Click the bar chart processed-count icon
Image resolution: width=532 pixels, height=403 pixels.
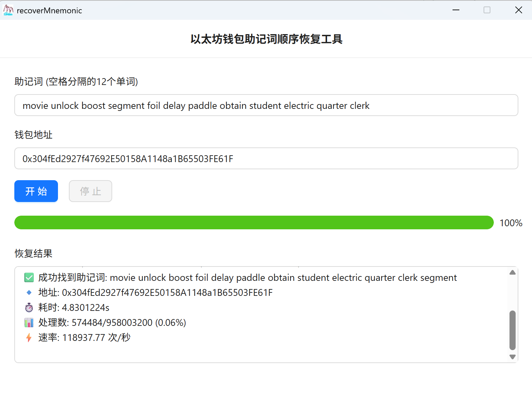click(x=29, y=322)
